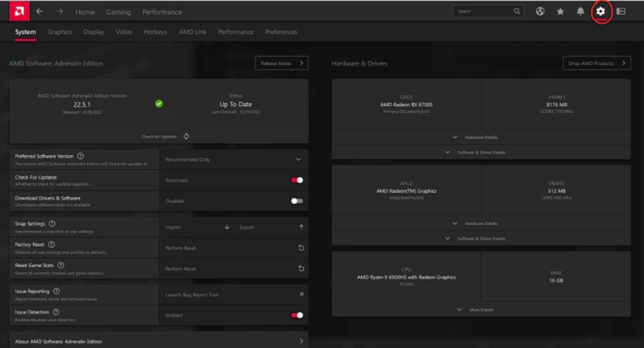Click the Up To Date status text
The height and width of the screenshot is (348, 644).
pyautogui.click(x=236, y=104)
